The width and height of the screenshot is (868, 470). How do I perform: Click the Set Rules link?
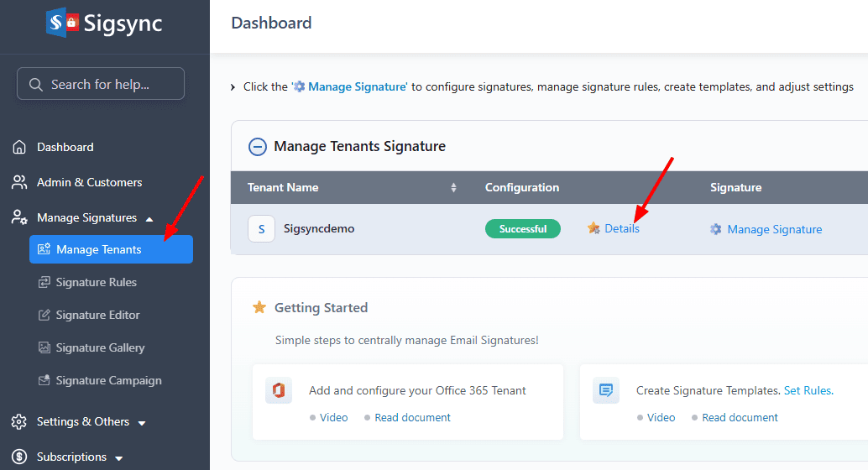808,391
